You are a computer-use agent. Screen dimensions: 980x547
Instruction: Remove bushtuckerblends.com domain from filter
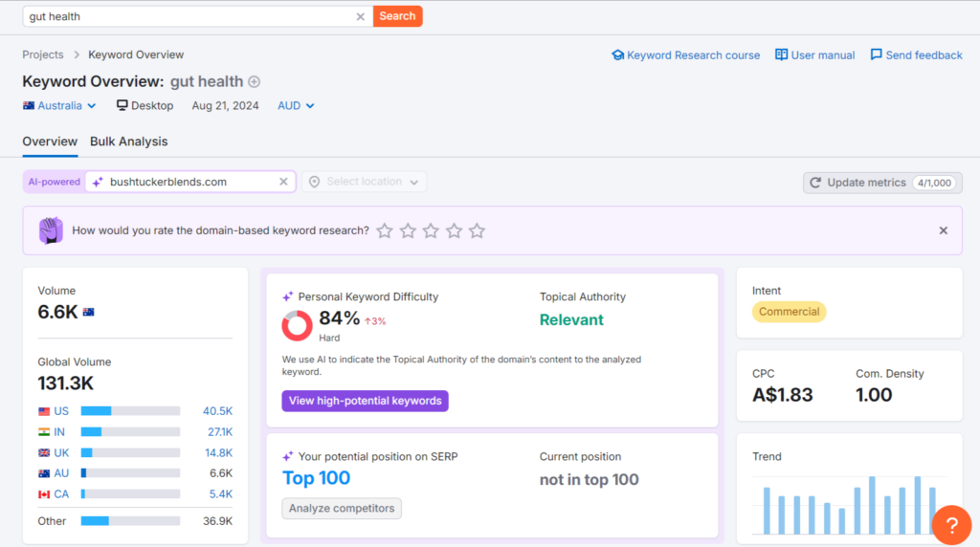point(283,182)
